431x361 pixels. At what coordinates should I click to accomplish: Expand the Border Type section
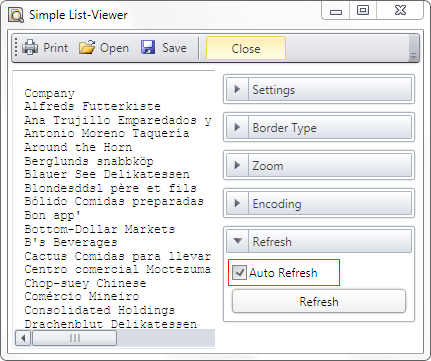pos(237,127)
